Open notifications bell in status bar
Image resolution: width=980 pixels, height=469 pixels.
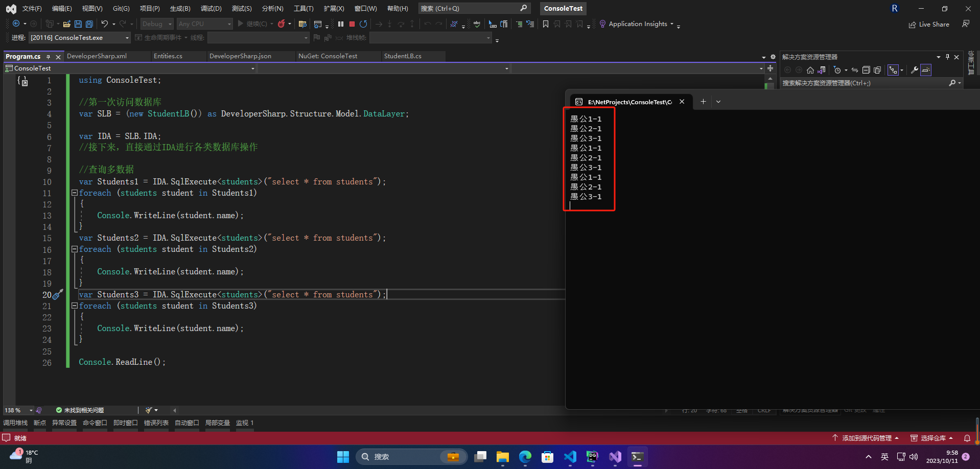pos(967,438)
